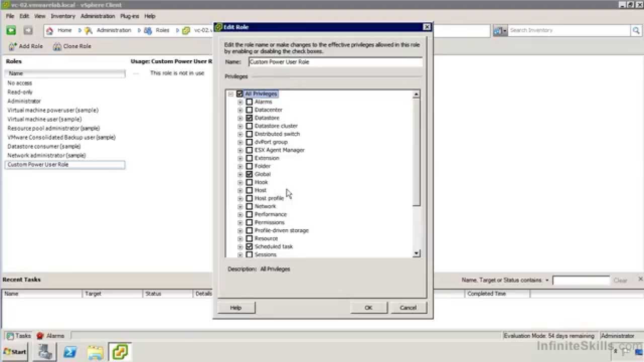Launch PowerShell from the taskbar
The width and height of the screenshot is (644, 362).
[70, 351]
